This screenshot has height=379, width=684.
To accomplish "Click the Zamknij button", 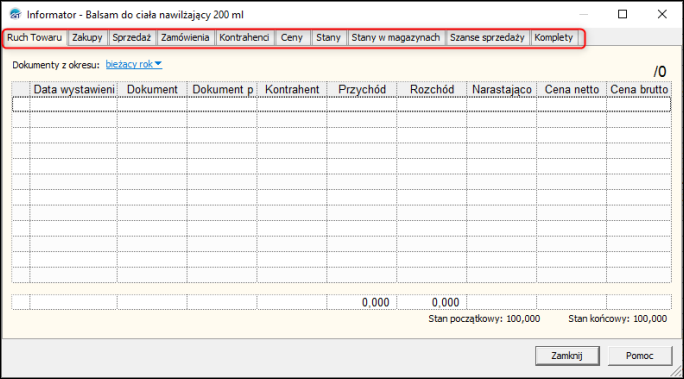I will (567, 356).
